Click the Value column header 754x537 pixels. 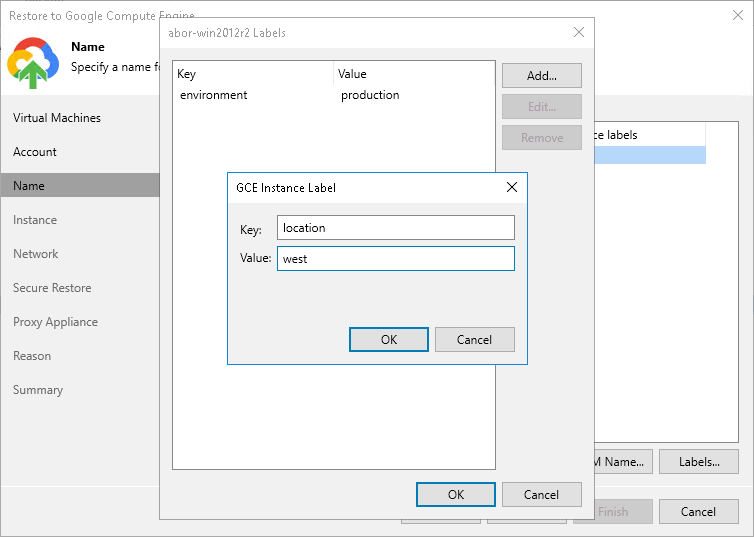(x=414, y=74)
